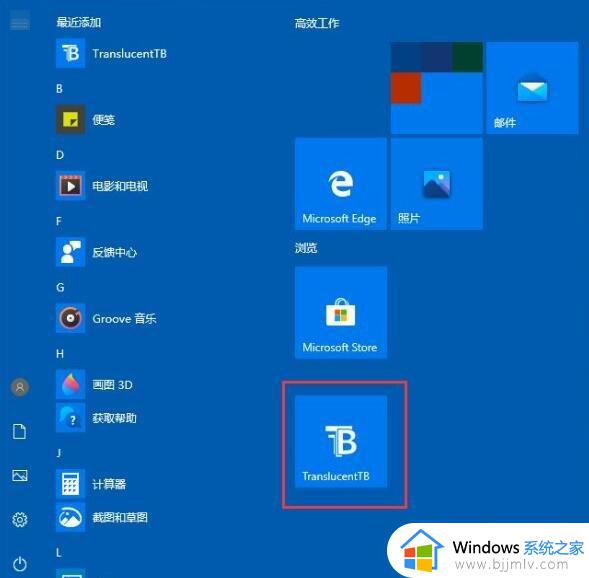Click the 反馈中心 label text
The width and height of the screenshot is (589, 578).
pos(115,252)
